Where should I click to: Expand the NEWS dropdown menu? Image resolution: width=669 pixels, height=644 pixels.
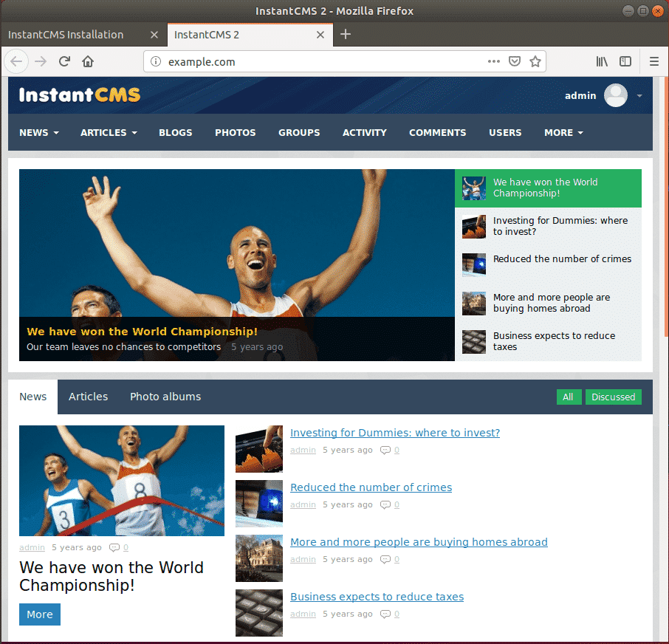click(x=39, y=133)
